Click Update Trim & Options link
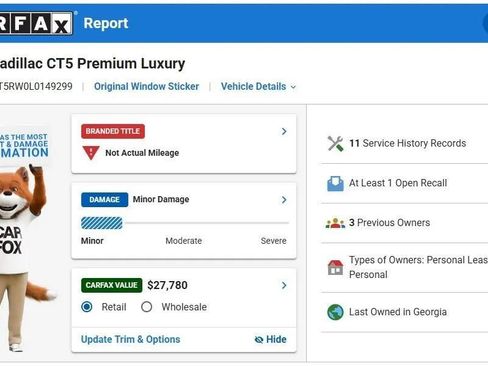Viewport: 488px width, 366px height. pyautogui.click(x=131, y=339)
